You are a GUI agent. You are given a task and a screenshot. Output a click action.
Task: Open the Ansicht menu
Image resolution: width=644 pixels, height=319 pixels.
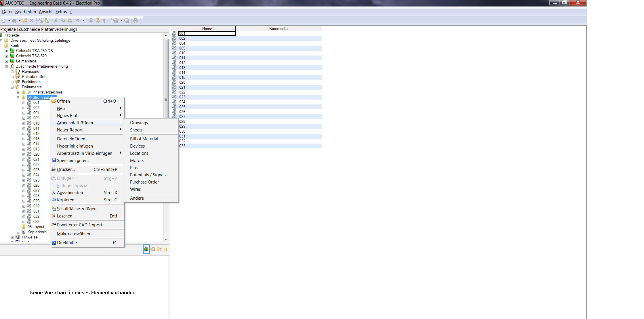(x=46, y=12)
